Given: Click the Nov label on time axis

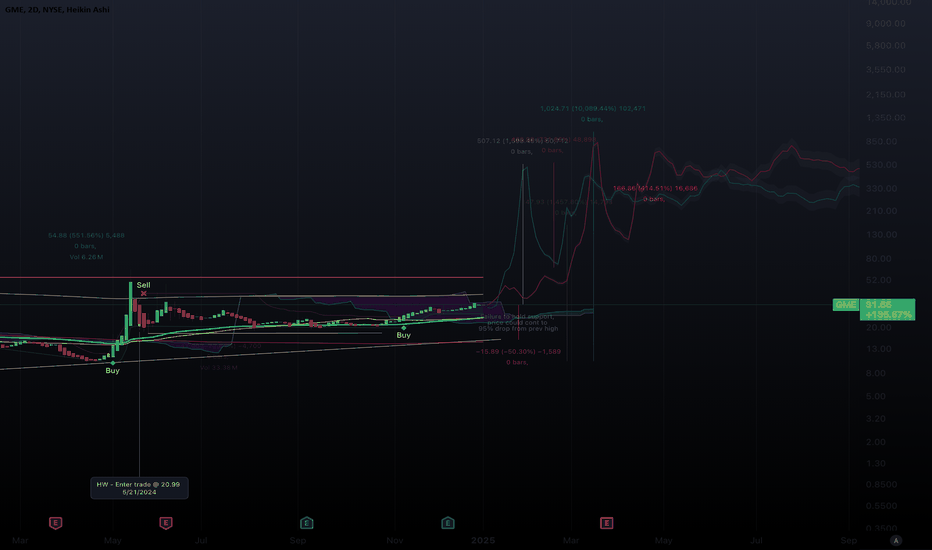Looking at the screenshot, I should pyautogui.click(x=395, y=540).
